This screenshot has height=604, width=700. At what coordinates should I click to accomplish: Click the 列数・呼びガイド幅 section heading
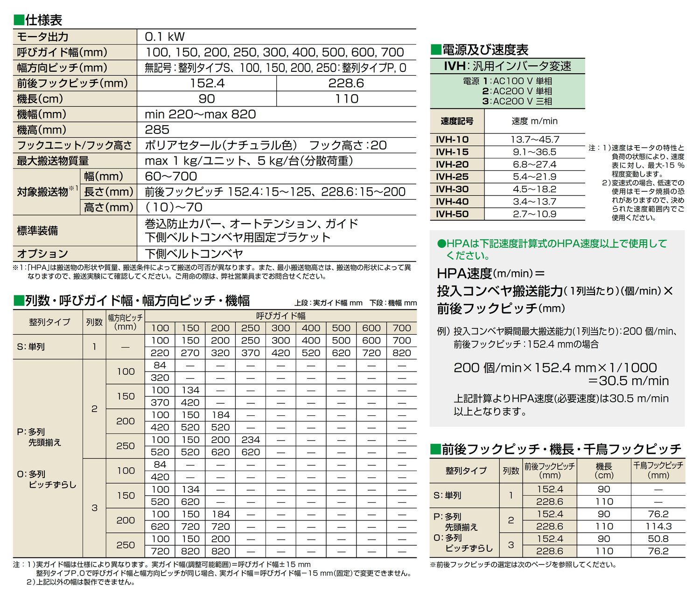132,301
